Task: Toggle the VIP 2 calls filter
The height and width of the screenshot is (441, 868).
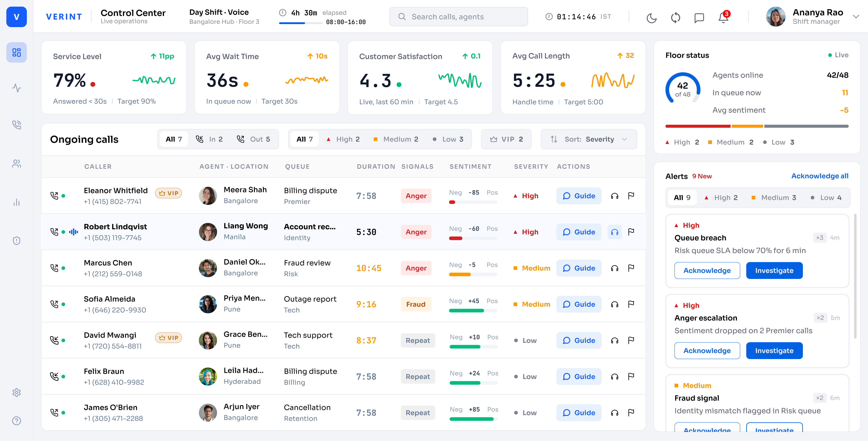Action: [506, 139]
